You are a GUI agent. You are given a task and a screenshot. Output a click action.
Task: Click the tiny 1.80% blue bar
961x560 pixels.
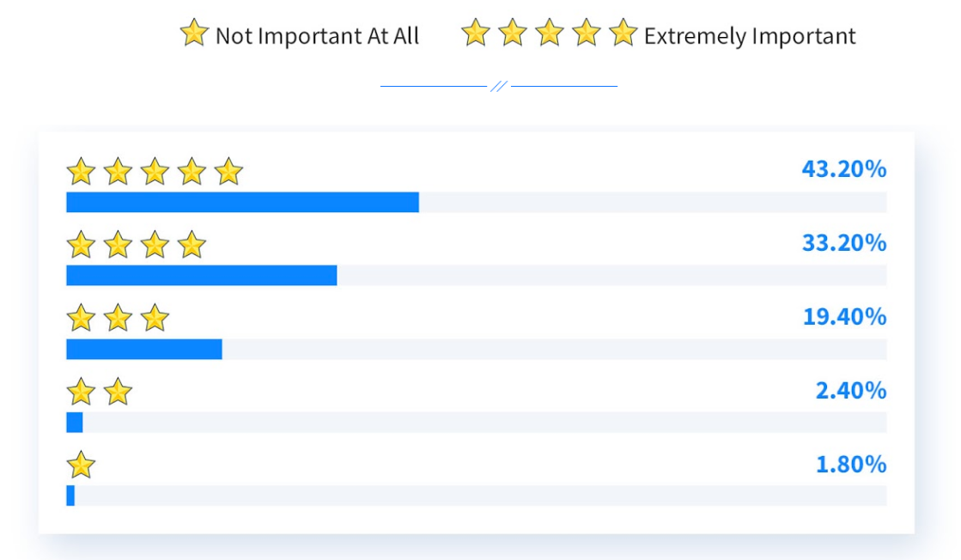(x=70, y=496)
